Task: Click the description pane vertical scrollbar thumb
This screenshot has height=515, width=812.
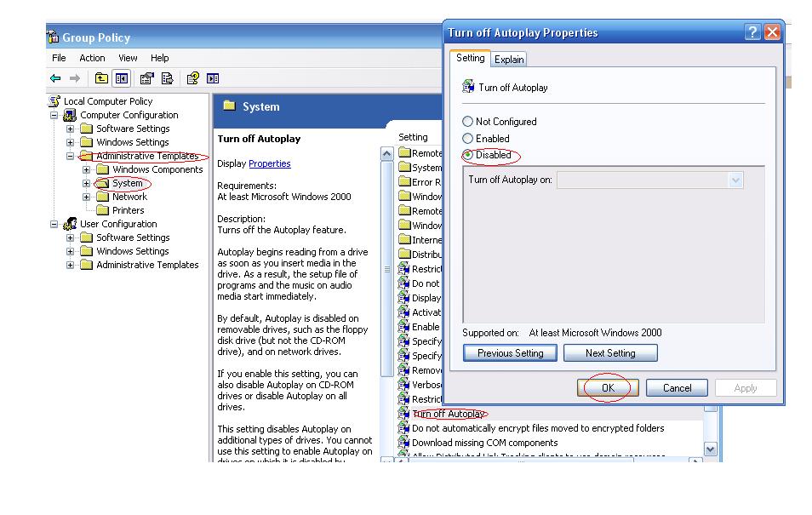Action: tap(386, 268)
